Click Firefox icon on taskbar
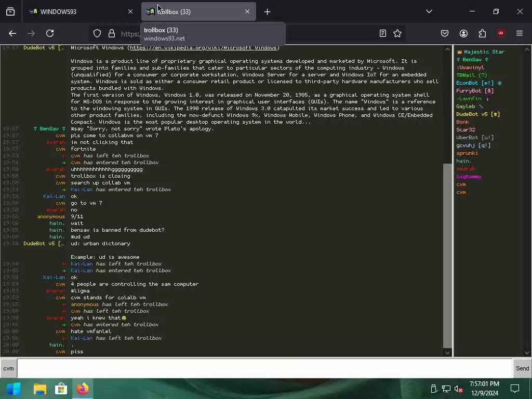This screenshot has width=532, height=399. coord(82,389)
